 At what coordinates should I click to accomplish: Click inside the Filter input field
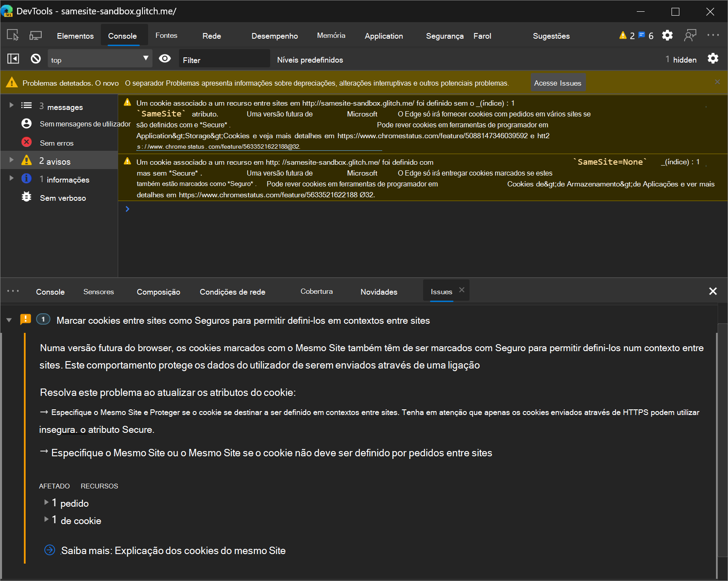coord(224,60)
